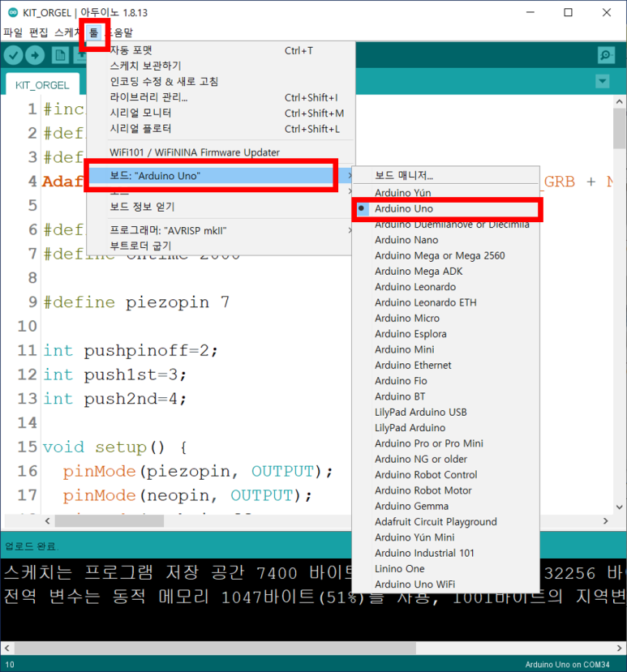Select Arduino Pro or Pro Mini board
Screen dimensions: 627x672
(x=445, y=443)
